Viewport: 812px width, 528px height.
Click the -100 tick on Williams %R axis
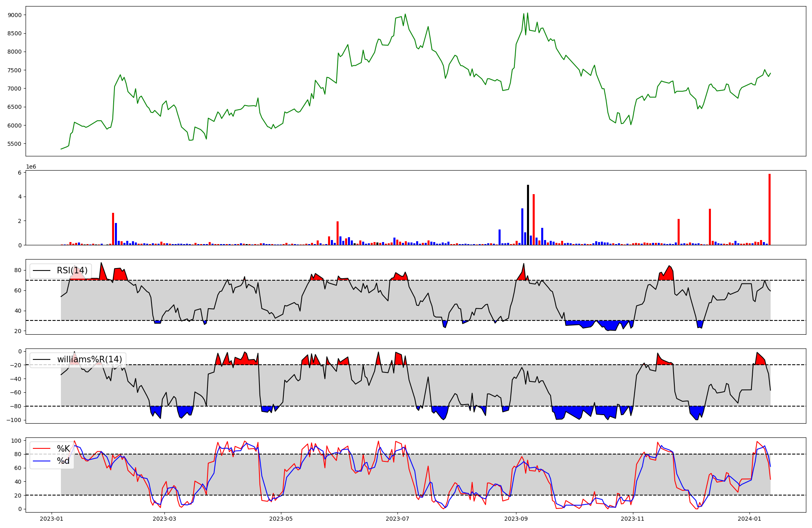click(x=14, y=420)
